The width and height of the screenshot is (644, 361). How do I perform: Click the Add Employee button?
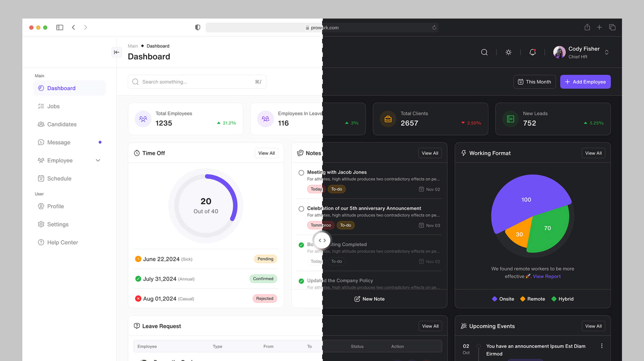585,82
